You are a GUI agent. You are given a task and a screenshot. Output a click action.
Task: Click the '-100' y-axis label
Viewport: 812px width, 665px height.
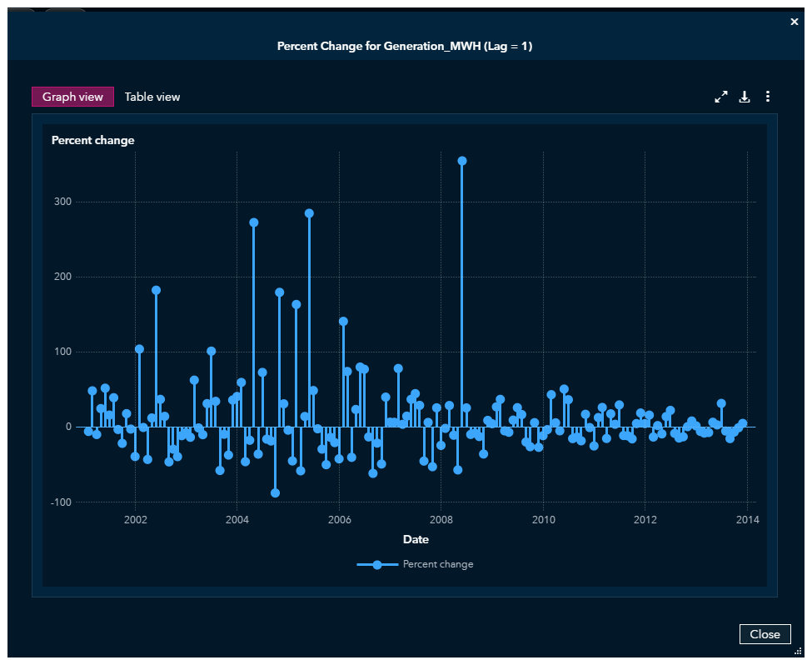click(61, 502)
